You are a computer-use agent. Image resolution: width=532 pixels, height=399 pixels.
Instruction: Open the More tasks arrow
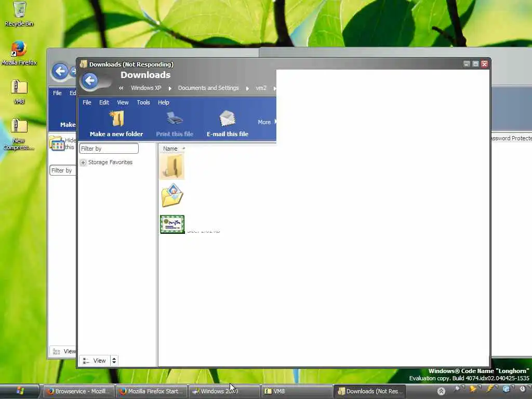[275, 122]
